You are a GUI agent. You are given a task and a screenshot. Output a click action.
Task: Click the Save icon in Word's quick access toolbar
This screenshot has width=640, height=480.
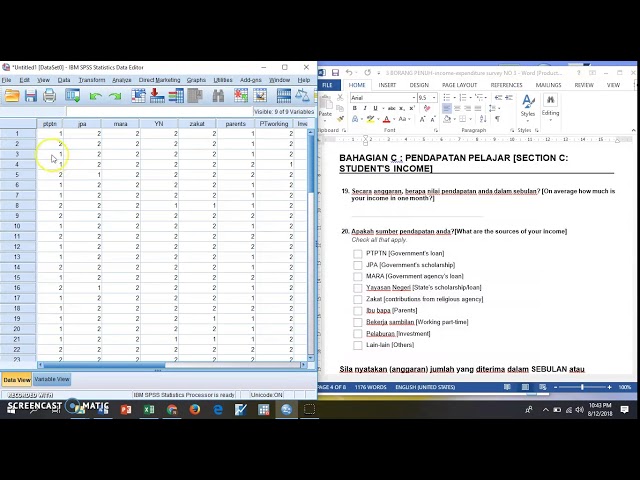pos(335,73)
